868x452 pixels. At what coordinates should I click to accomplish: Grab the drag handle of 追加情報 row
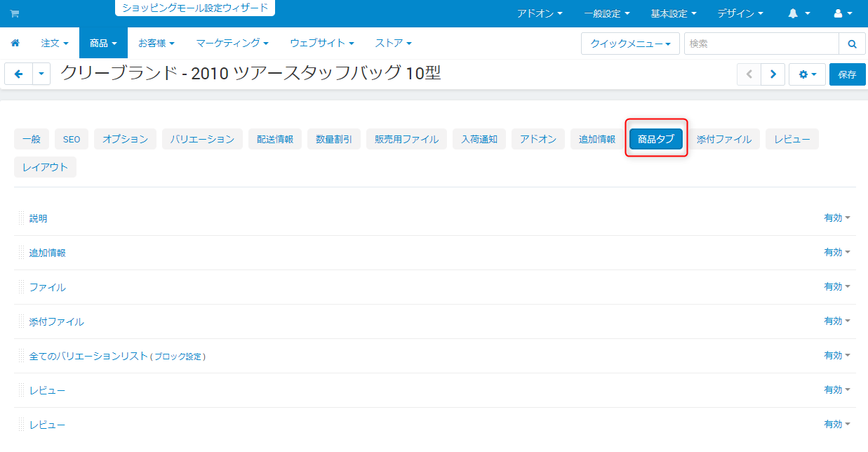[x=21, y=253]
